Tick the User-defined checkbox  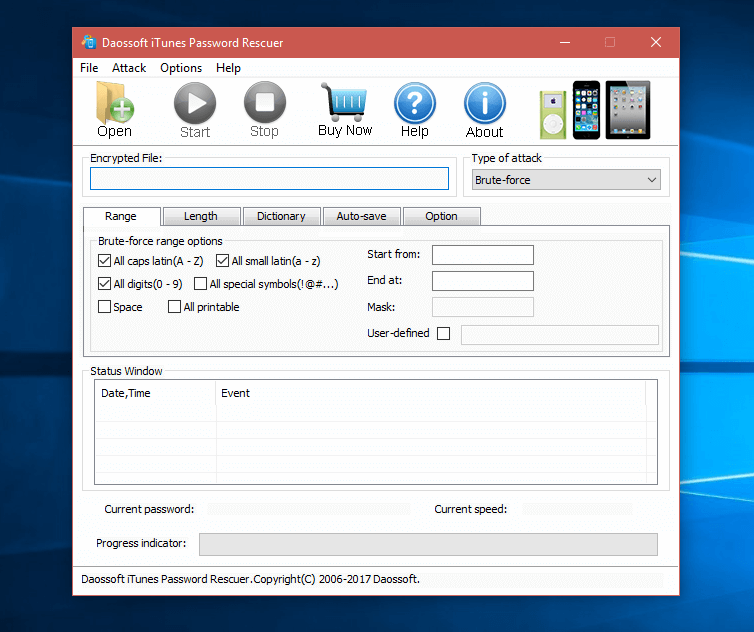click(443, 333)
